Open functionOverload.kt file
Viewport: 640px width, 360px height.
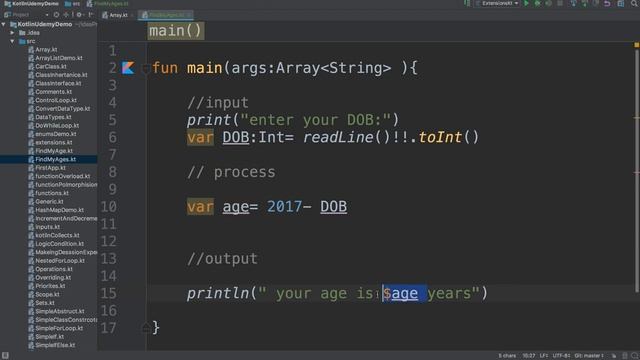pos(62,176)
